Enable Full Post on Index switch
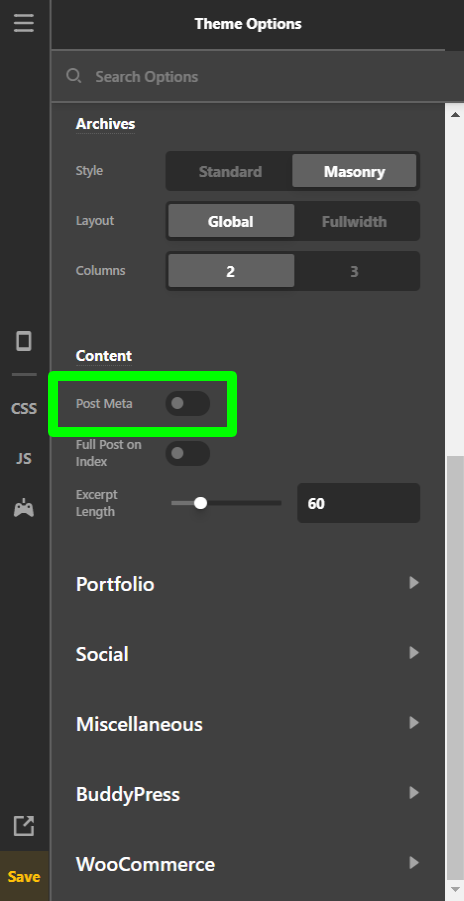Image resolution: width=464 pixels, height=901 pixels. click(x=187, y=453)
